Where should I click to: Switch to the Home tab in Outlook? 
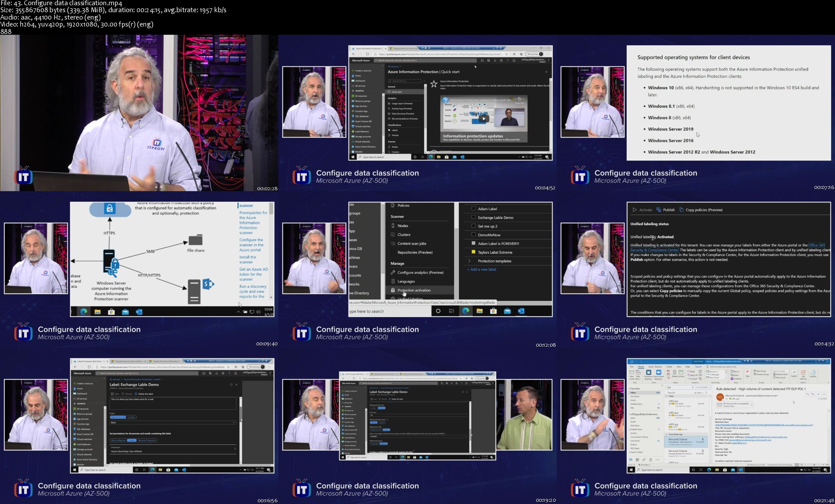click(x=641, y=367)
